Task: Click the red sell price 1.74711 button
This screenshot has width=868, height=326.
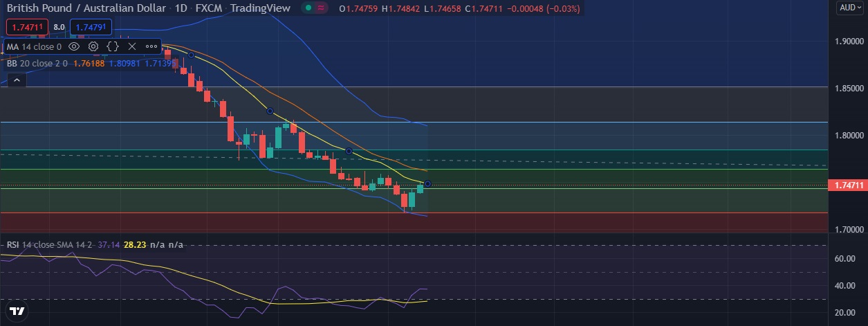Action: [x=27, y=28]
